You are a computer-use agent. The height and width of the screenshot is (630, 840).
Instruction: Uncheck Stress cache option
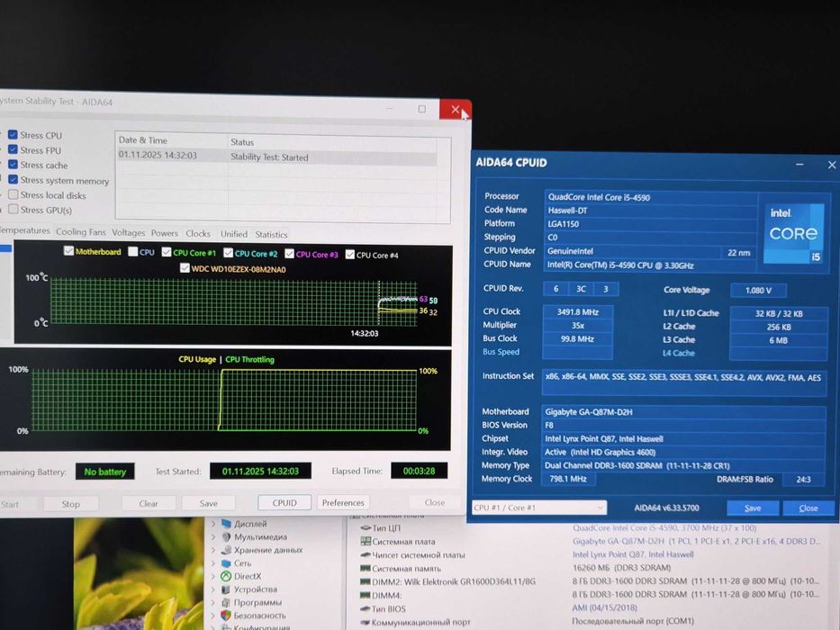point(13,165)
